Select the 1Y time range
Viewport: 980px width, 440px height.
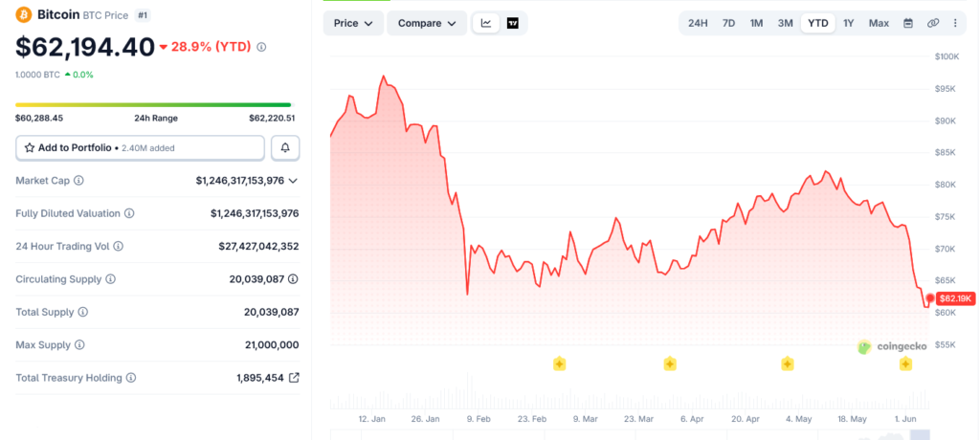(x=848, y=23)
